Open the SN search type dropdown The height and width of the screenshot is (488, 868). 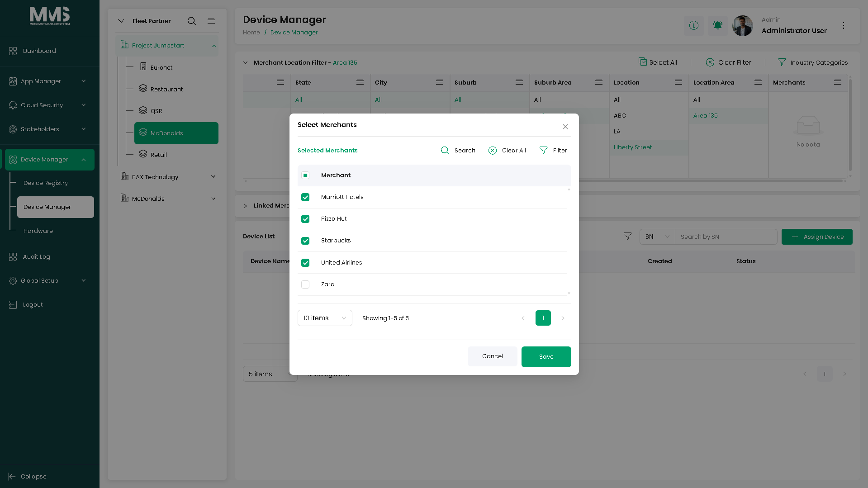click(x=657, y=237)
